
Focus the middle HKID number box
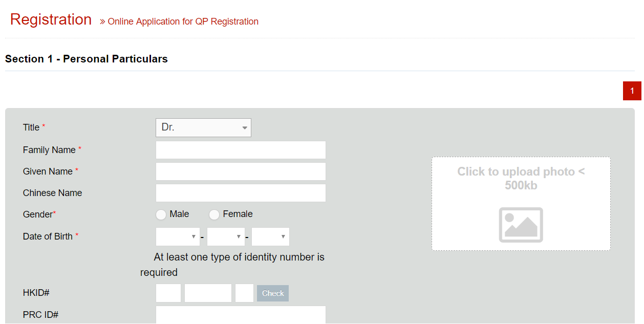coord(208,293)
